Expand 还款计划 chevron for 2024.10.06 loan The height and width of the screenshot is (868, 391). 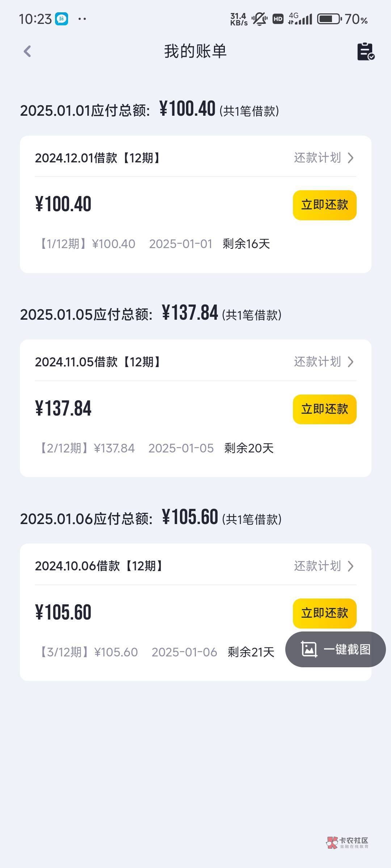pos(350,566)
